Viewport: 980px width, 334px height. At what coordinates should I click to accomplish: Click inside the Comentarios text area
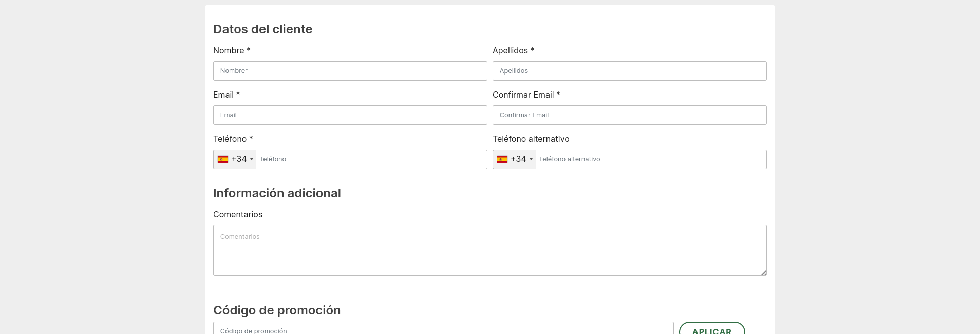(490, 250)
